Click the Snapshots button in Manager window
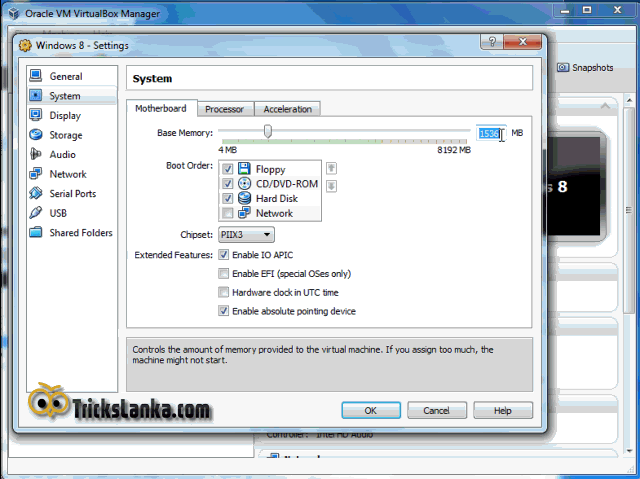The width and height of the screenshot is (640, 479). 586,67
